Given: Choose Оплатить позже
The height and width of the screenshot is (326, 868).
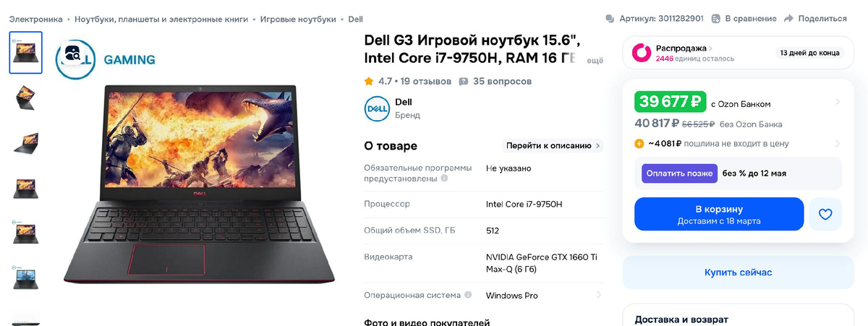Looking at the screenshot, I should pos(679,173).
